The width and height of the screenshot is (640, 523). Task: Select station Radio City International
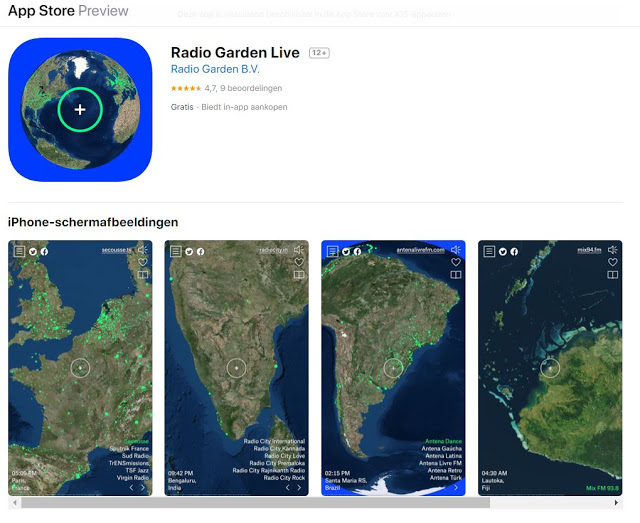274,441
